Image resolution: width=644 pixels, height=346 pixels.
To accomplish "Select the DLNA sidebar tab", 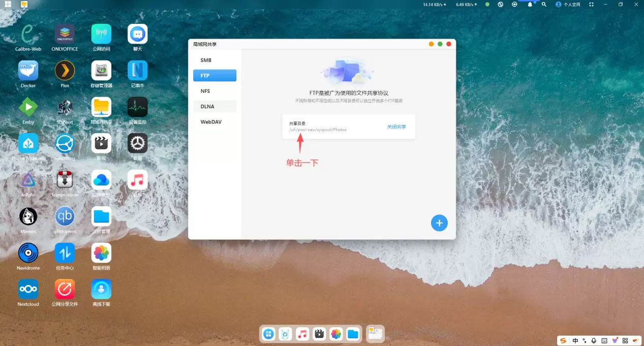I will click(x=207, y=107).
